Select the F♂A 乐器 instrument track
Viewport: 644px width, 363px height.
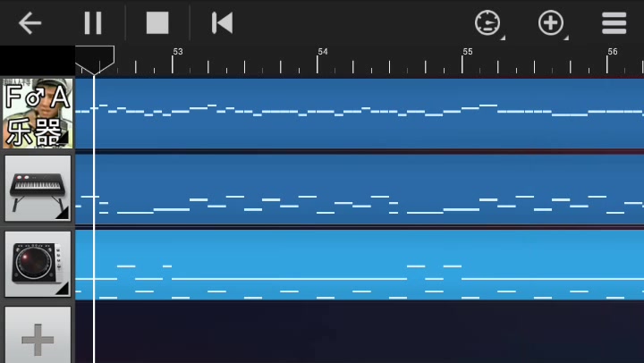[x=38, y=114]
